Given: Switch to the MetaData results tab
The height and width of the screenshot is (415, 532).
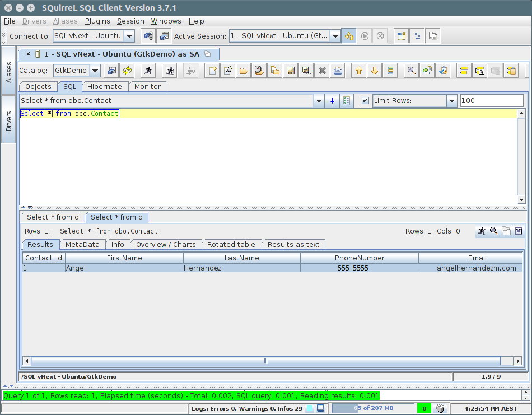Looking at the screenshot, I should (x=82, y=245).
